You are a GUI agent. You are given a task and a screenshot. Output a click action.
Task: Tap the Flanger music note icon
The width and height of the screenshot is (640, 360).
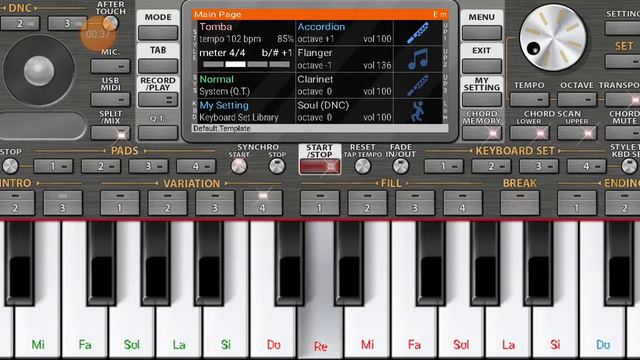418,59
